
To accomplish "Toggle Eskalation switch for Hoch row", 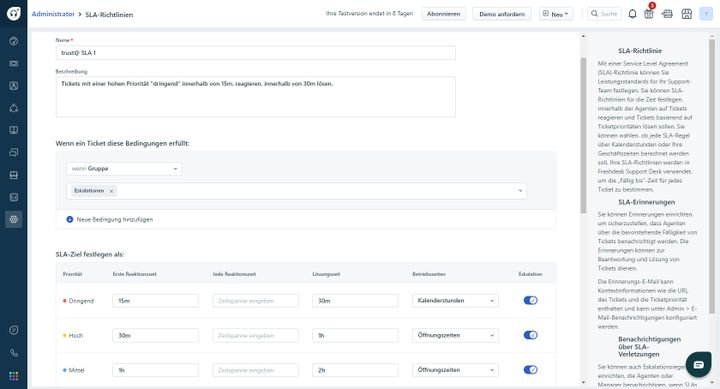I will pos(530,335).
